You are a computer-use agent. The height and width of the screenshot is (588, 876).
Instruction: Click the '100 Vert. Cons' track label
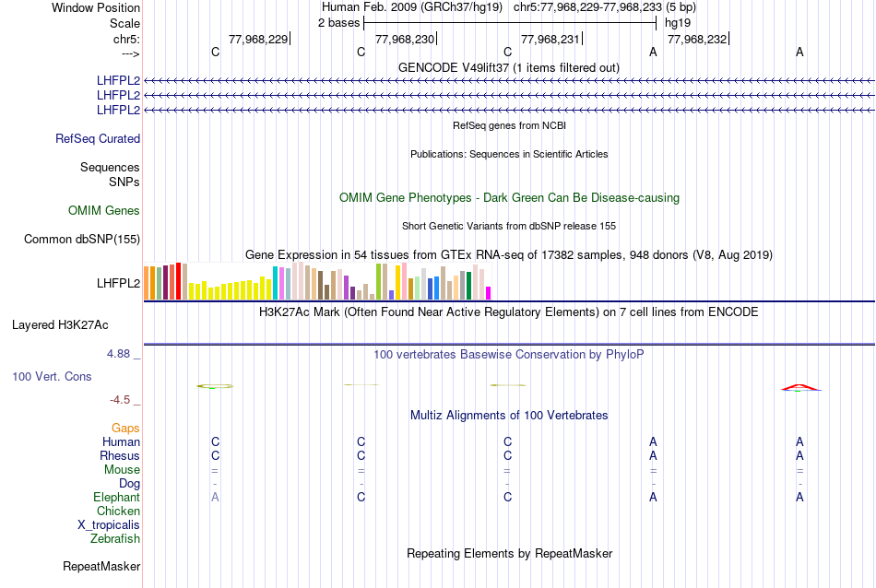(x=52, y=376)
